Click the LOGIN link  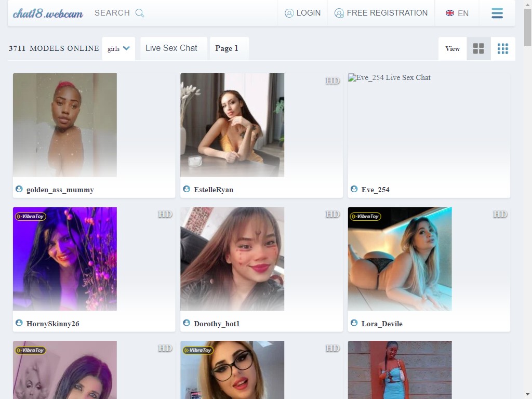click(x=308, y=13)
